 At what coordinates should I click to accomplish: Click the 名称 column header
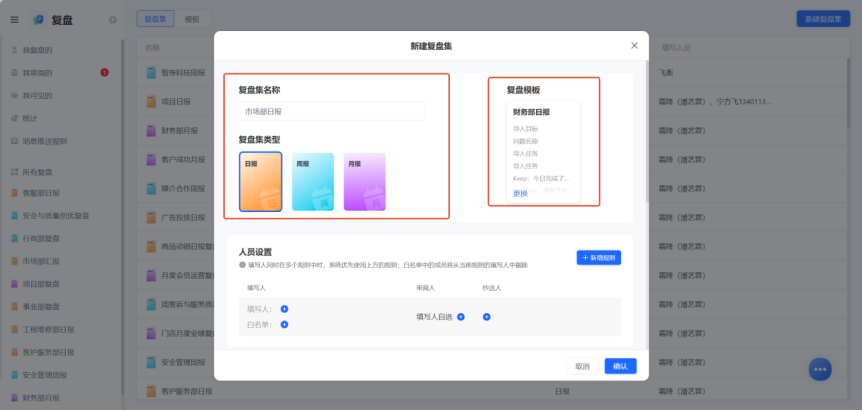[152, 48]
